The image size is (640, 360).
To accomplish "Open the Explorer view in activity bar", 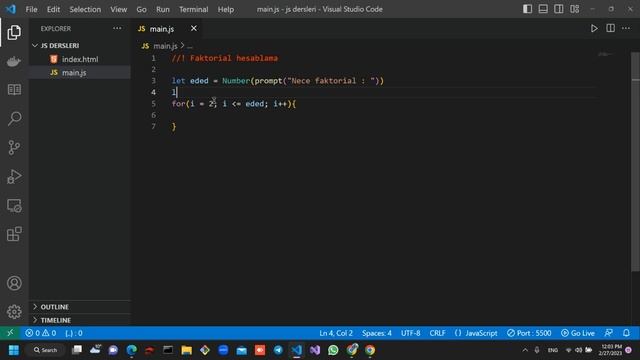I will 14,32.
